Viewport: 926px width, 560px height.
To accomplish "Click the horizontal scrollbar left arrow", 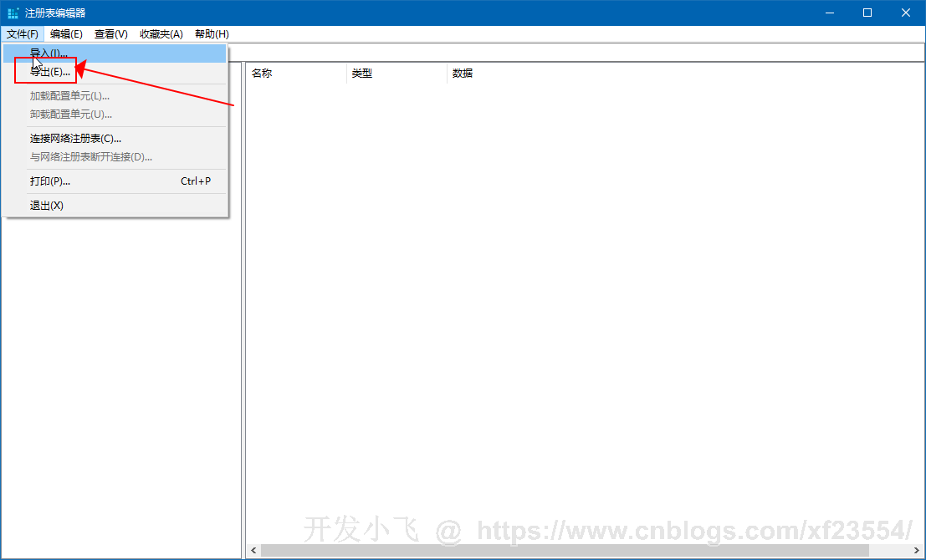I will click(253, 550).
